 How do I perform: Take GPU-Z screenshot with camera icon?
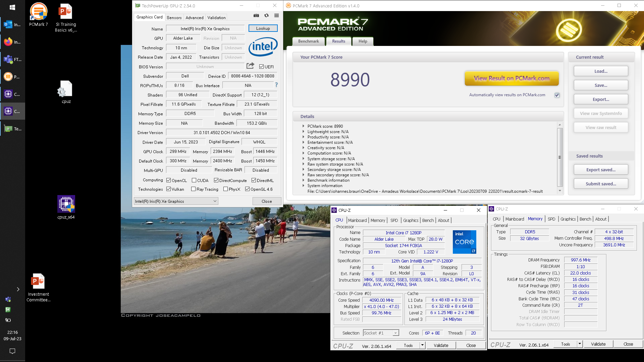click(256, 15)
